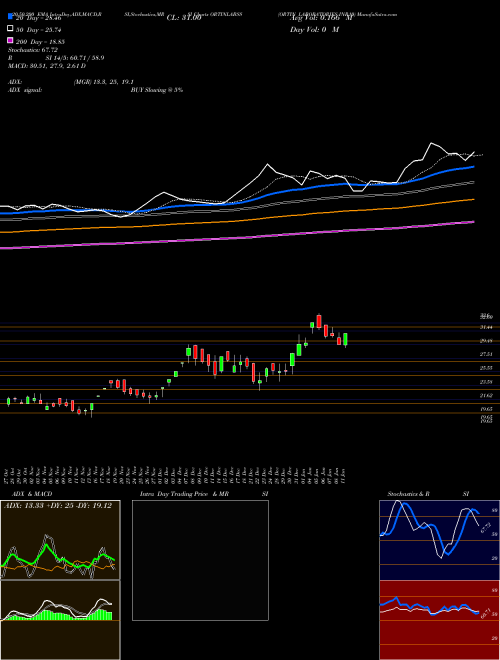This screenshot has height=660, width=500.
Task: Click the red RSI chart panel
Action: [439, 620]
